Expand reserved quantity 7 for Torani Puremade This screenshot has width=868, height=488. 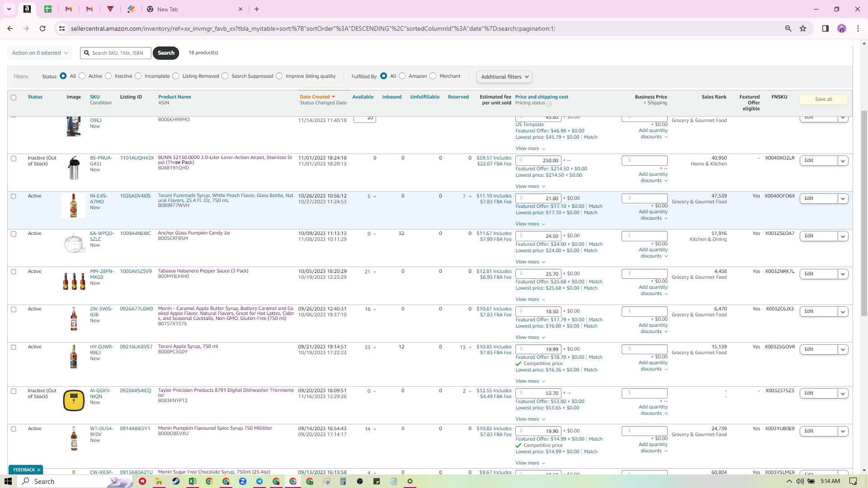467,197
